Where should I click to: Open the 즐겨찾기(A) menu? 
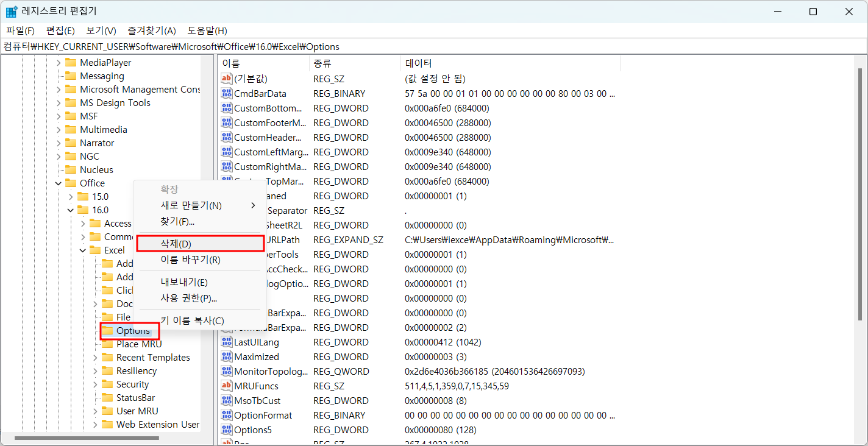(152, 30)
